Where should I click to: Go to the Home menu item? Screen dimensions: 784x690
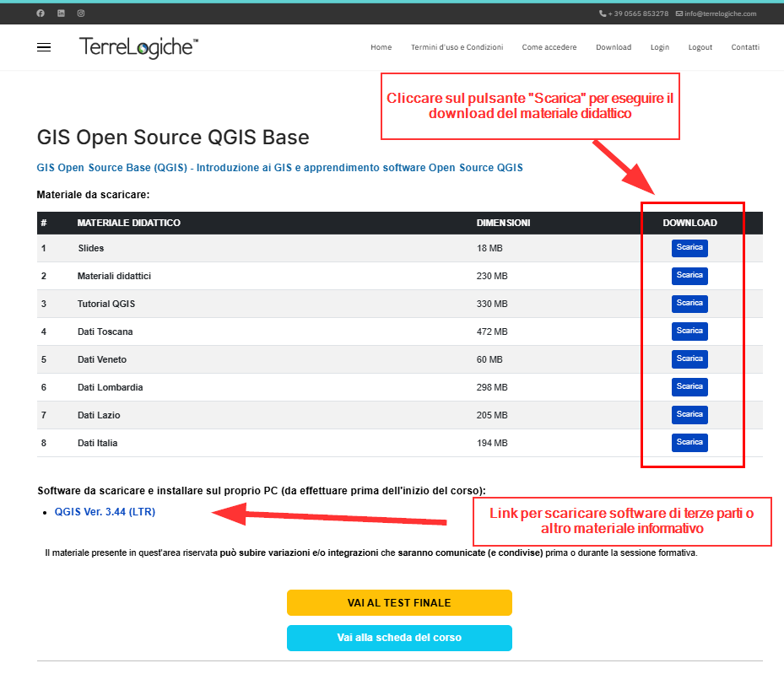381,47
